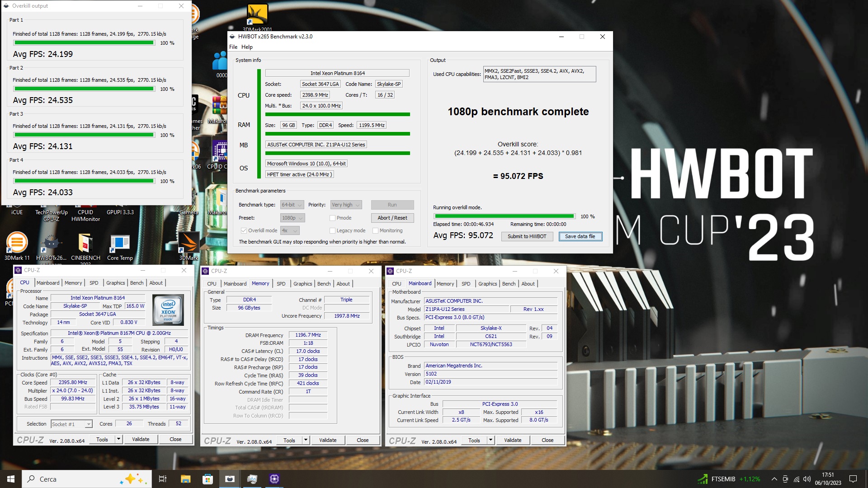Open the WinRAR archive icon labeled Makaro
868x488 pixels.
pos(219,110)
